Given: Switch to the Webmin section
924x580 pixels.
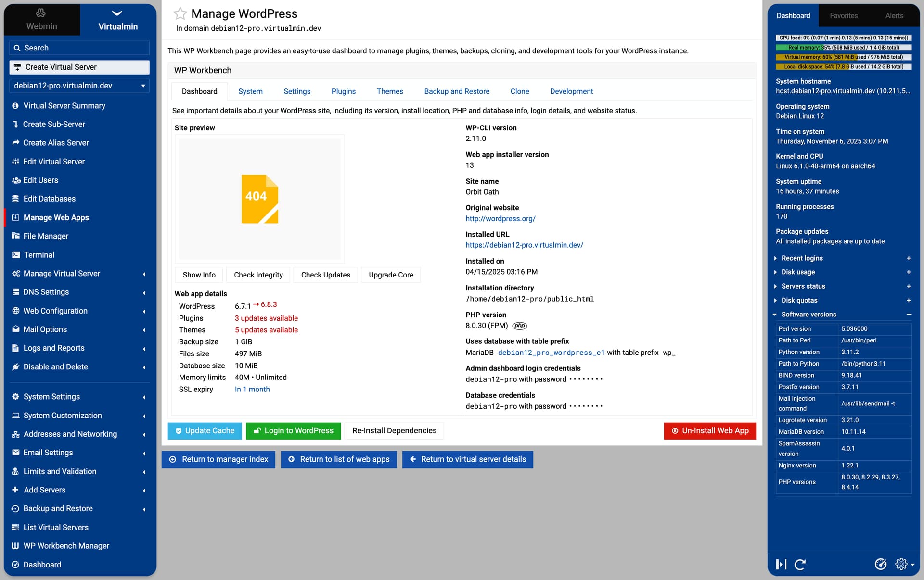Looking at the screenshot, I should 41,20.
